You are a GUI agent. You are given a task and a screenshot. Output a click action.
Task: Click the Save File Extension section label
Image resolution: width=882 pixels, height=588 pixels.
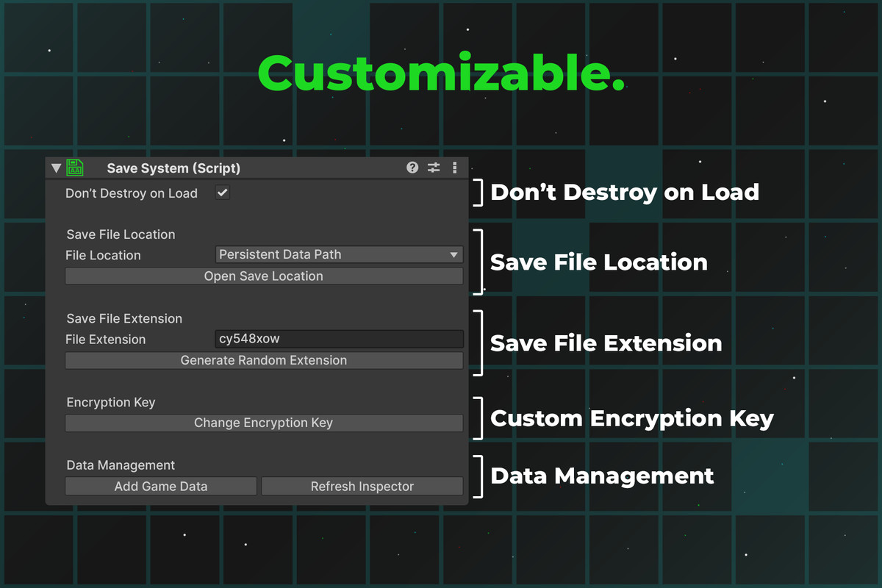point(123,318)
